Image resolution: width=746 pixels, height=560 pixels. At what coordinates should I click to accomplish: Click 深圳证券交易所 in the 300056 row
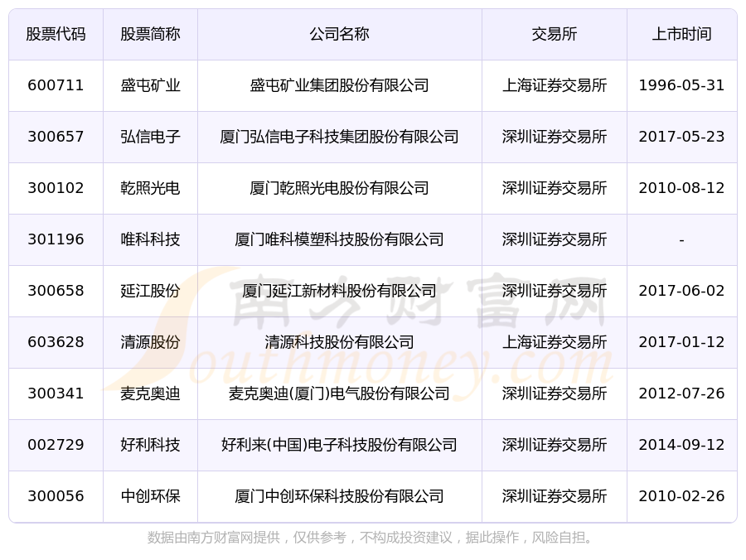555,496
